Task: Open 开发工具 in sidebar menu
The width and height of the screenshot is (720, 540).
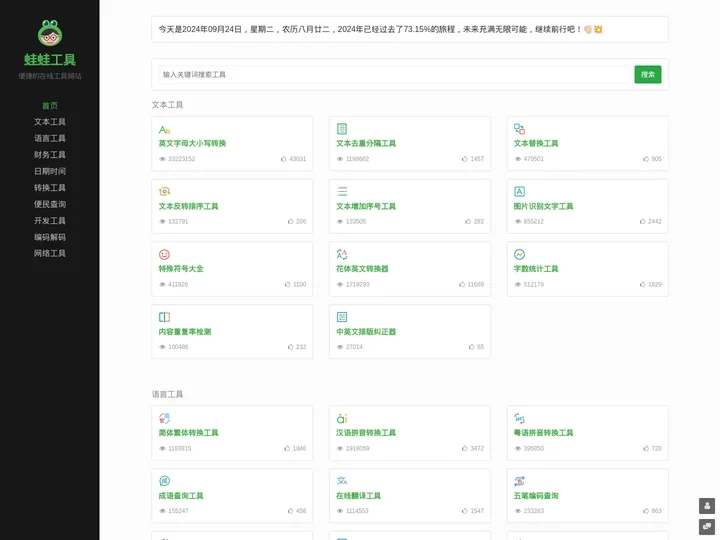Action: click(50, 221)
